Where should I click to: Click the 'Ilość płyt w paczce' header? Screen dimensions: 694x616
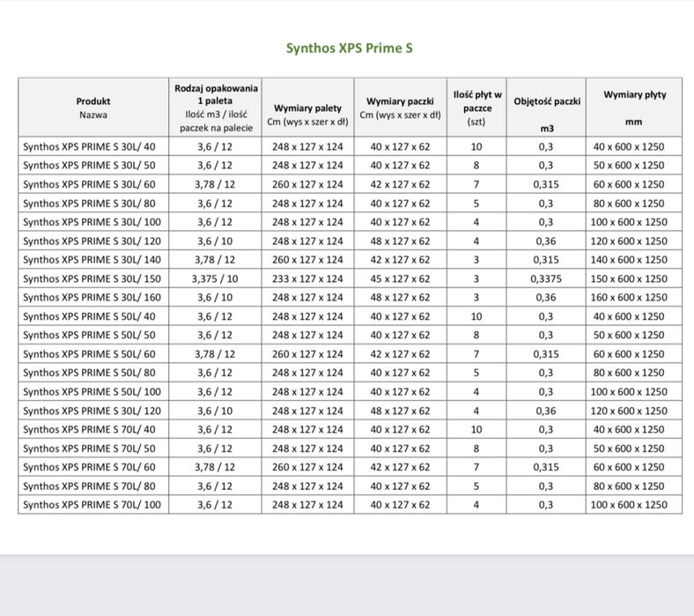click(476, 108)
